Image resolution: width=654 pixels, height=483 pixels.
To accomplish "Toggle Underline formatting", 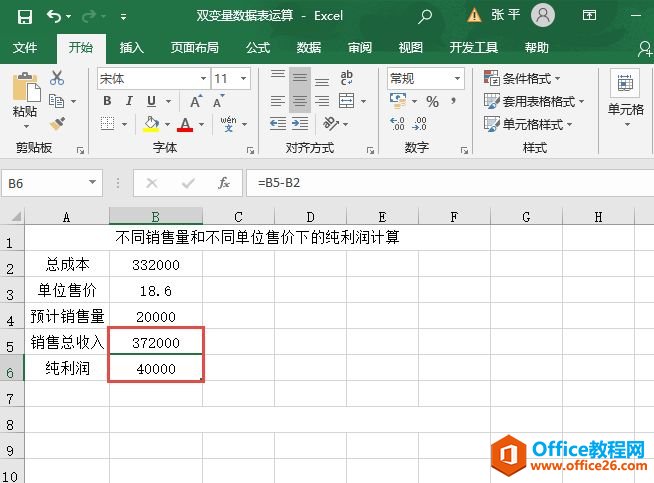I will coord(151,101).
